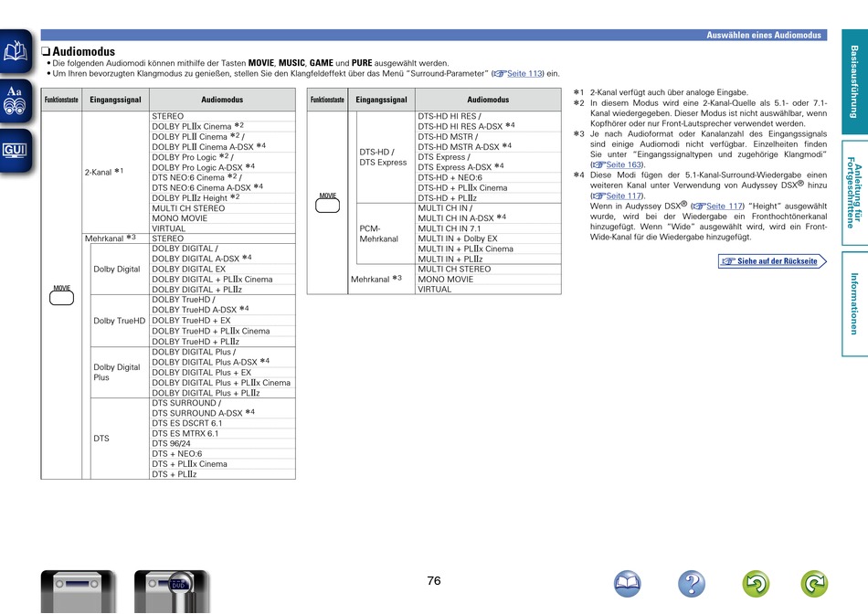The image size is (868, 614).
Task: Open the book contents icon in left sidebar
Action: point(16,51)
